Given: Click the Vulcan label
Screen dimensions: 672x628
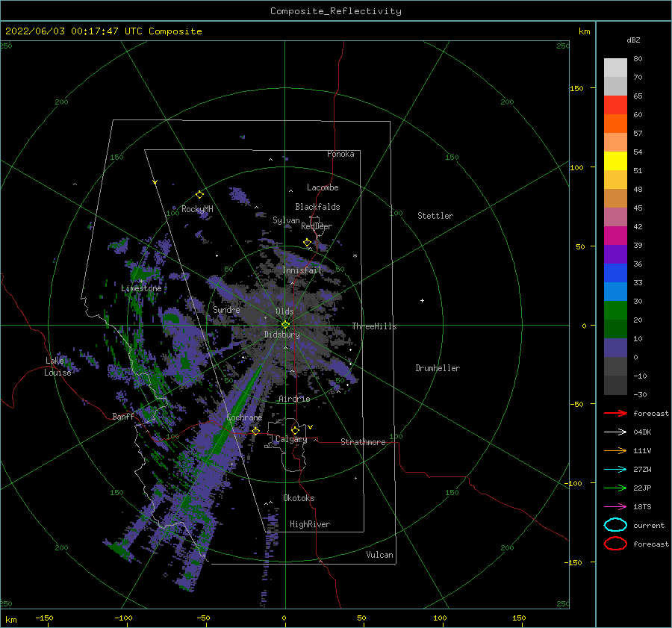Looking at the screenshot, I should tap(380, 555).
